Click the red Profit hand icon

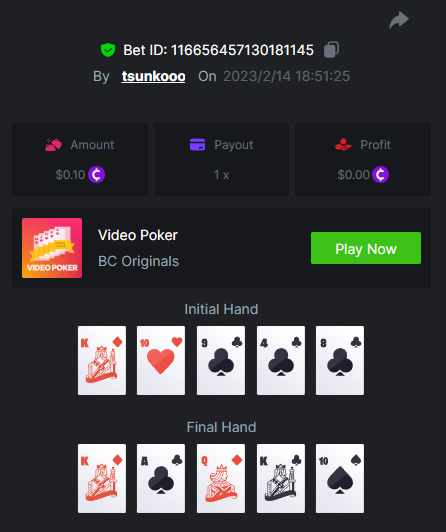pyautogui.click(x=343, y=145)
